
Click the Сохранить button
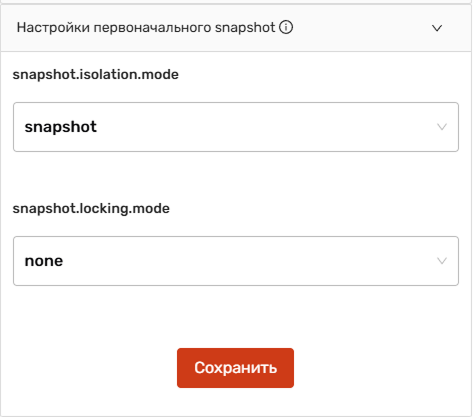coord(235,368)
